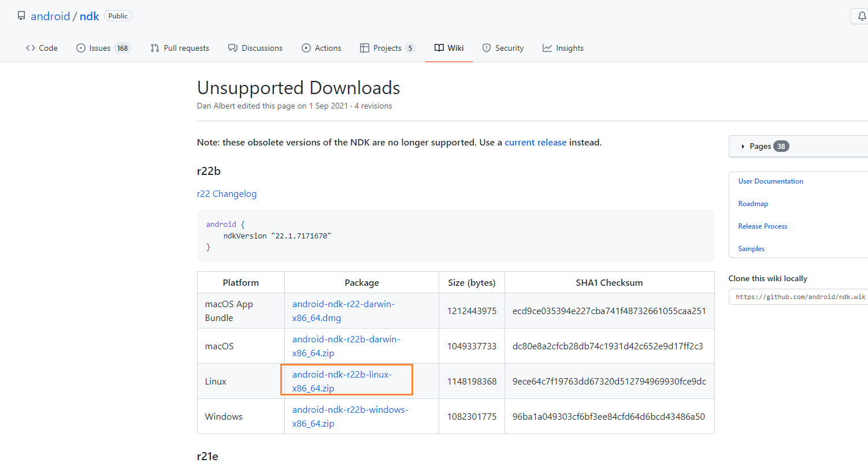Click the Projects count badge 5
Image resolution: width=868 pixels, height=474 pixels.
click(410, 48)
